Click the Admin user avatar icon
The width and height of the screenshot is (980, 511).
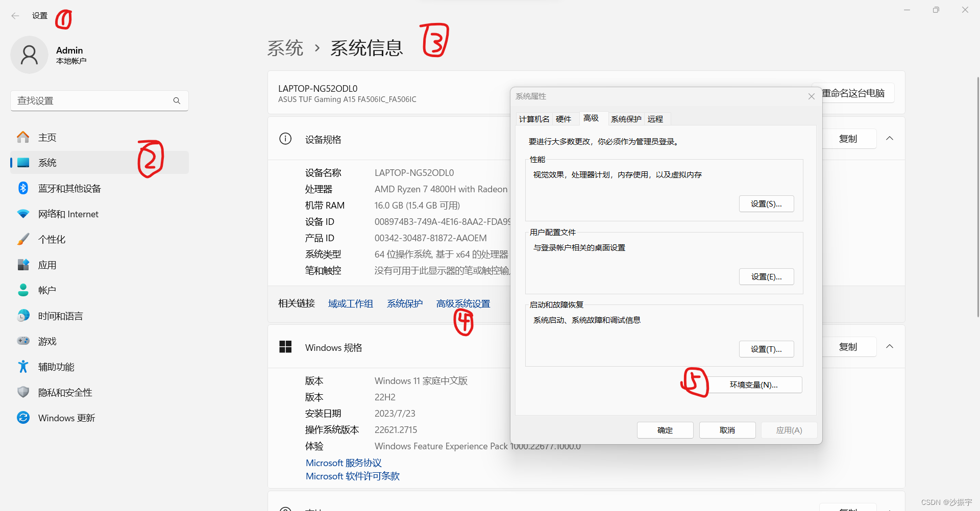[29, 55]
